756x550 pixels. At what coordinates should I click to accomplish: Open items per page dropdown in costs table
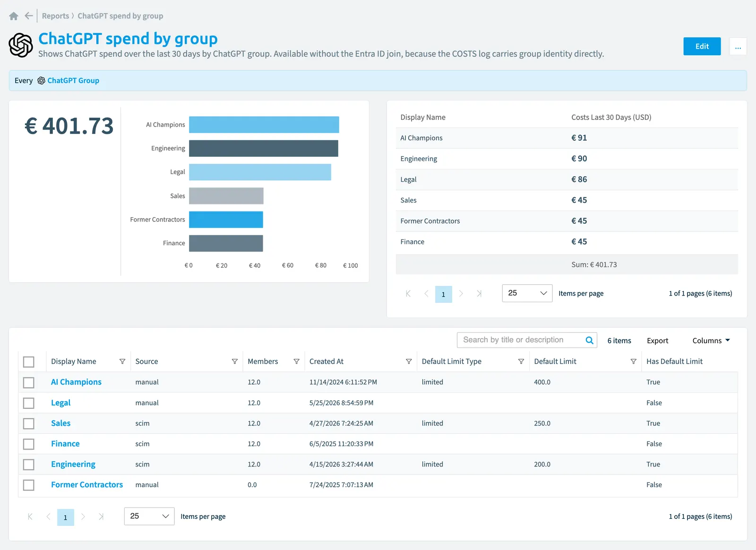pyautogui.click(x=527, y=293)
